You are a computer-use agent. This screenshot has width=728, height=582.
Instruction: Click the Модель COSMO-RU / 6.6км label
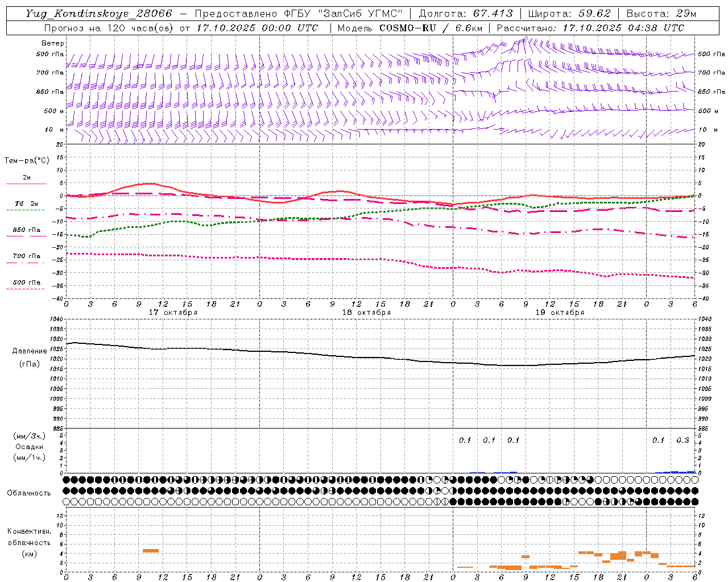pos(409,28)
